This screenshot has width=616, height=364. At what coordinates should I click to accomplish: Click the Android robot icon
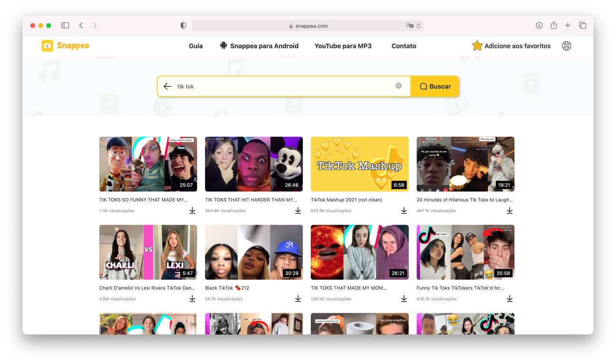point(224,45)
